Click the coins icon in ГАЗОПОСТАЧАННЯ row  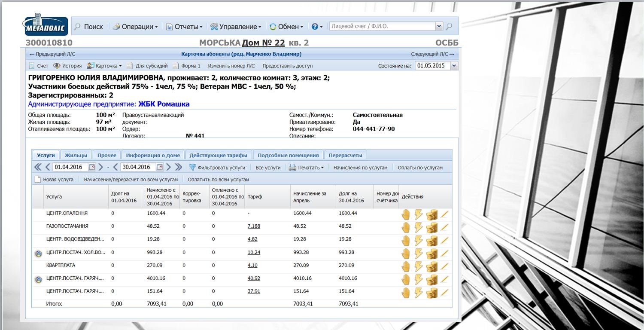pyautogui.click(x=432, y=228)
